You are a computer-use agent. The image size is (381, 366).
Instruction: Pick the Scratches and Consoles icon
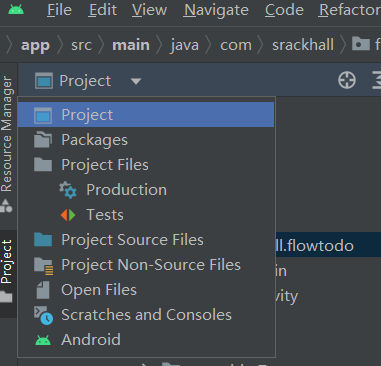[43, 315]
